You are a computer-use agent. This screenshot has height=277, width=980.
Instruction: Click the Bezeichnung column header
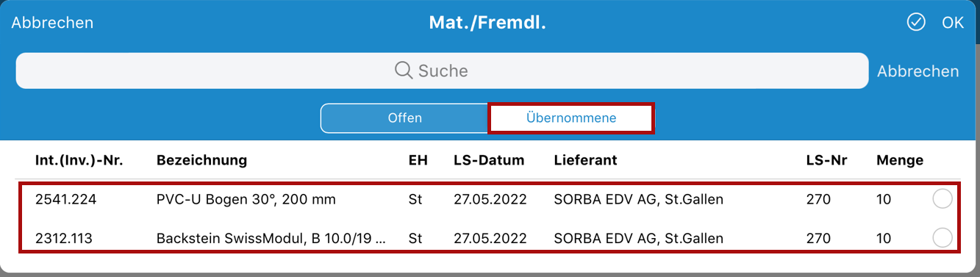point(202,160)
